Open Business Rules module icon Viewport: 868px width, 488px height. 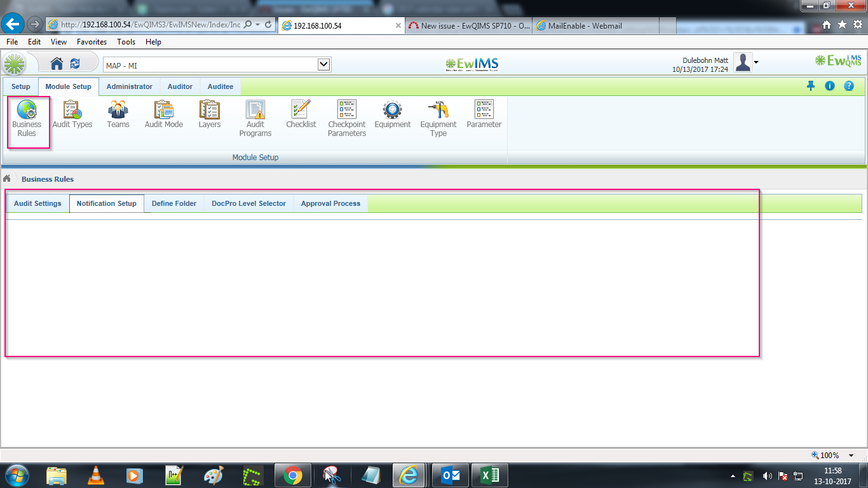pos(27,119)
